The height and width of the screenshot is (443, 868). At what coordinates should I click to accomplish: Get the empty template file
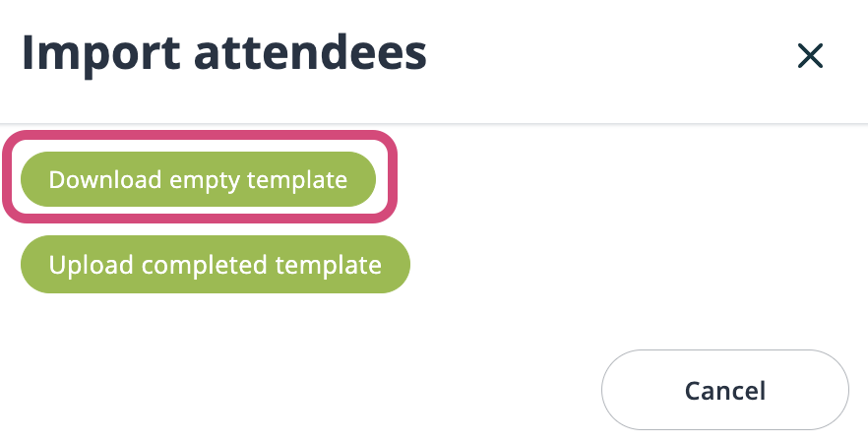tap(198, 179)
